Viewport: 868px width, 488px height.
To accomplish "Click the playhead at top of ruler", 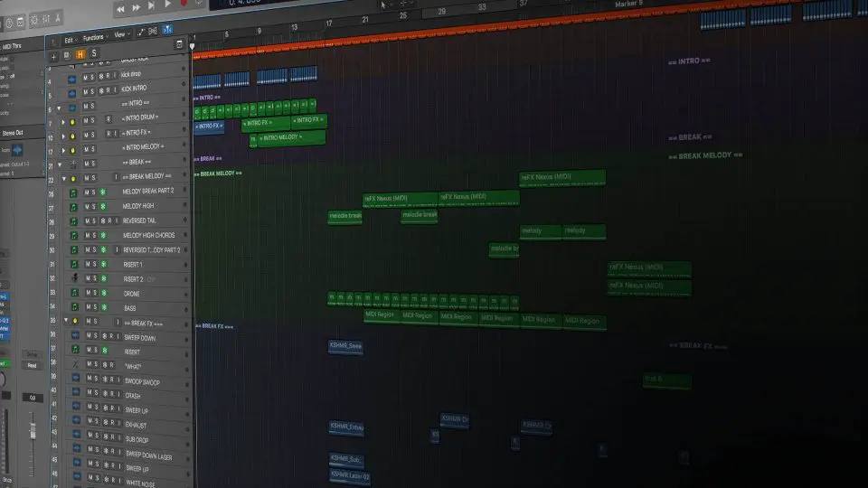I will coord(192,46).
